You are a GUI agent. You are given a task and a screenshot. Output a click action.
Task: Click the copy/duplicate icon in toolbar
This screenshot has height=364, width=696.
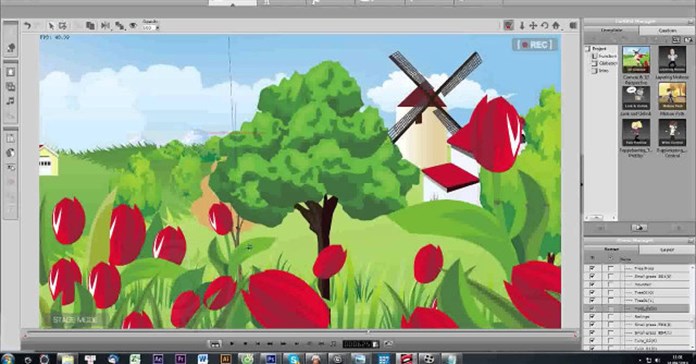90,26
